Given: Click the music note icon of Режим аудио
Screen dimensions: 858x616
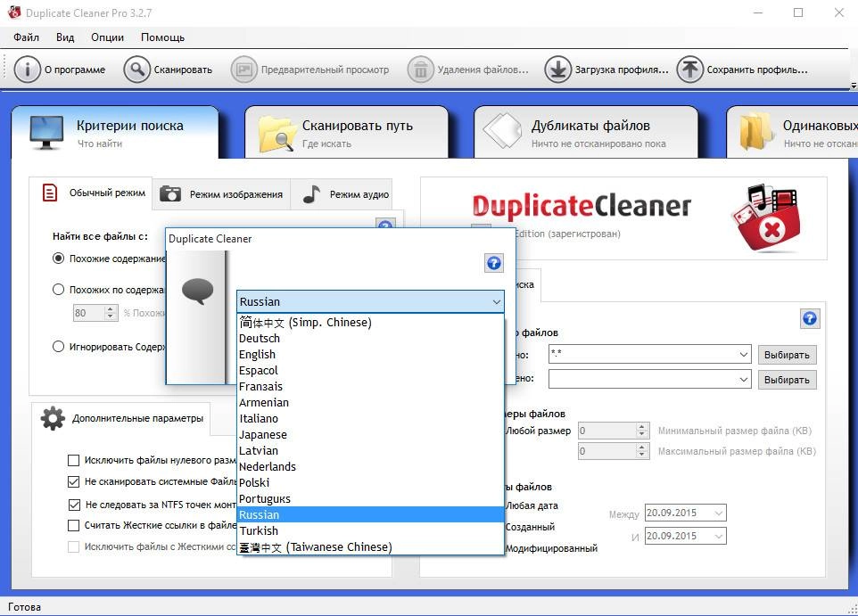Looking at the screenshot, I should click(x=311, y=193).
